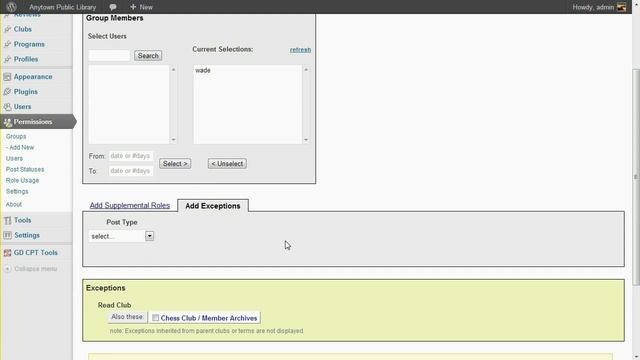Check Chess Club / Member Archives checkbox

click(156, 318)
